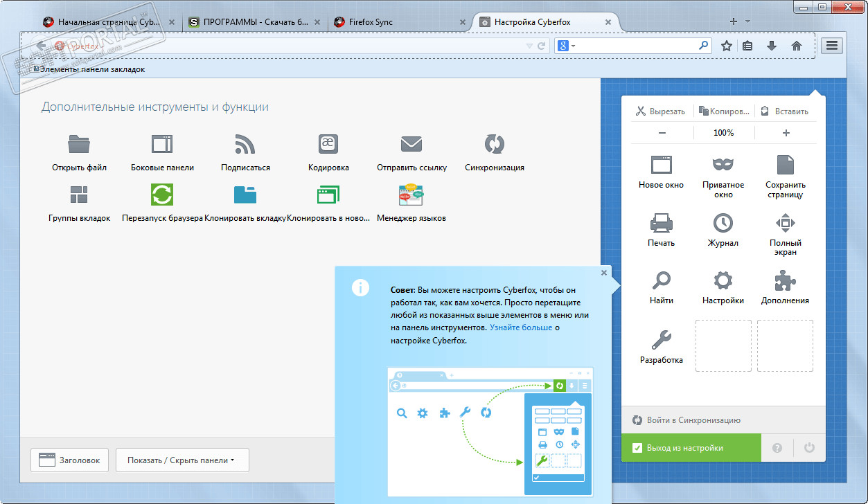This screenshot has height=504, width=868.
Task: Click the Bookmarks Toolbar Items placeholder
Action: (89, 69)
